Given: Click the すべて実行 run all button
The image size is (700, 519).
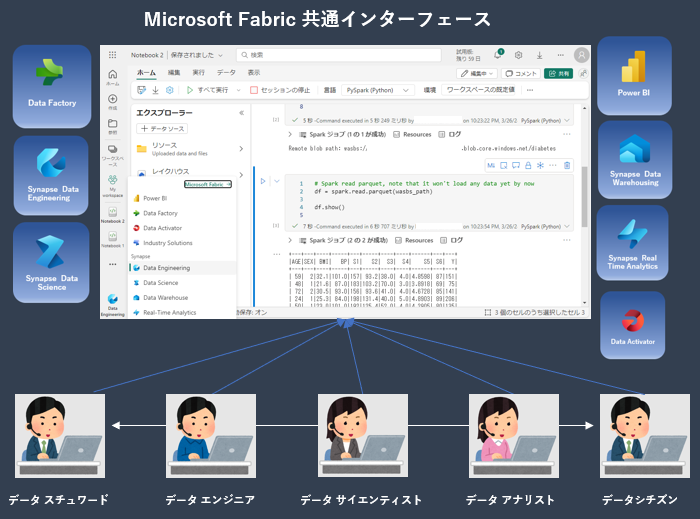Looking at the screenshot, I should (x=208, y=90).
